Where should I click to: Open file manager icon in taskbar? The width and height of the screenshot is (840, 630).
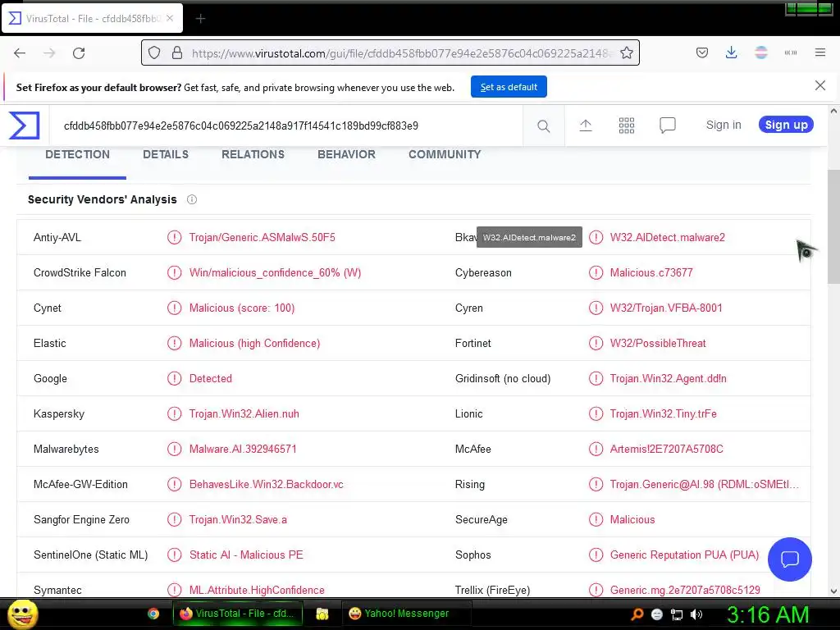coord(322,614)
